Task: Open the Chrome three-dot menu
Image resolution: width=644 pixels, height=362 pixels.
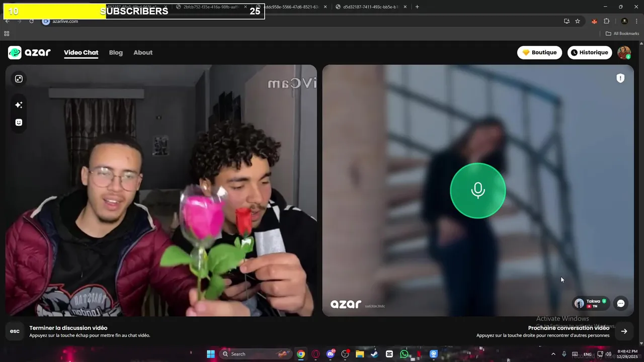Action: click(635, 21)
